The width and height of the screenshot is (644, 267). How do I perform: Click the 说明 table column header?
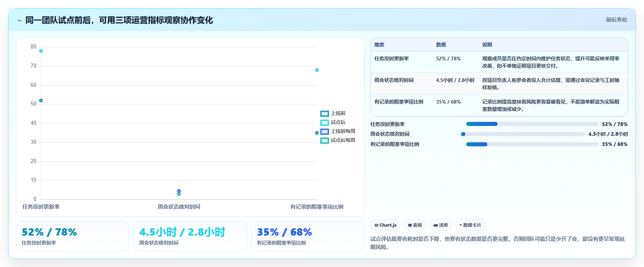tap(487, 45)
